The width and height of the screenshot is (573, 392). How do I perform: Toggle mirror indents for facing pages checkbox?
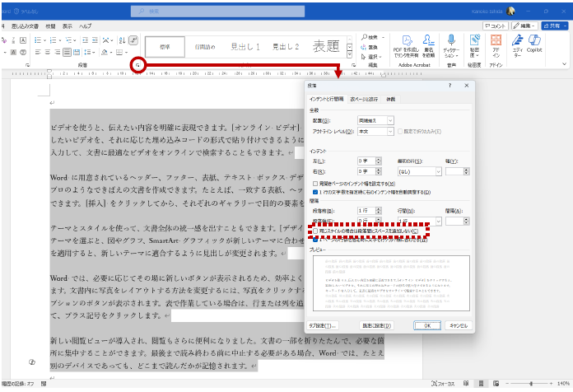(316, 184)
